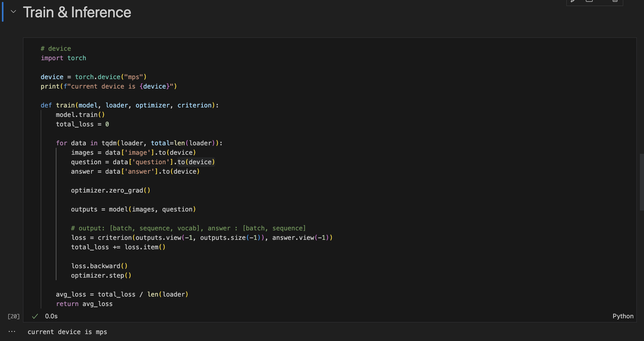Click the 'outputs = model(images, question)' line
Screen dimensions: 644x341
133,209
